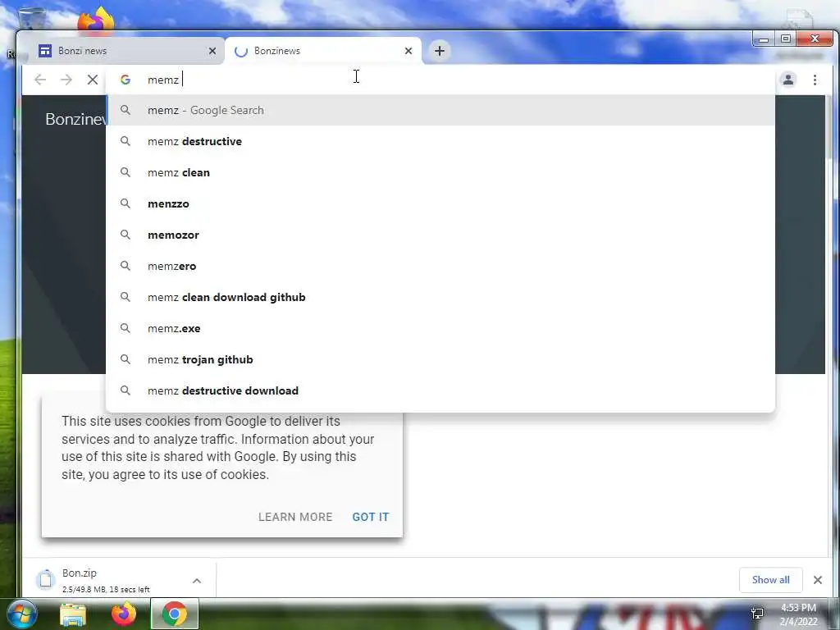Image resolution: width=840 pixels, height=630 pixels.
Task: Launch Firefox from the taskbar
Action: 124,614
